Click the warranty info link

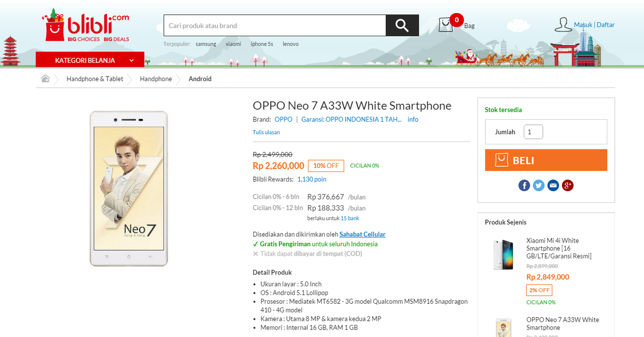pos(413,119)
